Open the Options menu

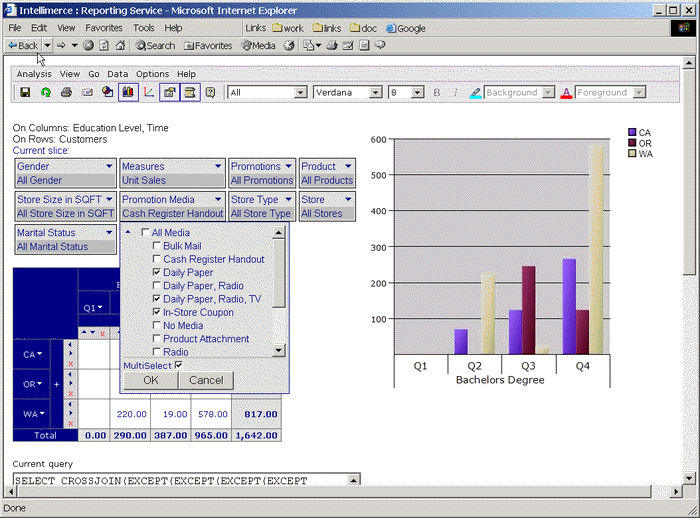pos(152,74)
